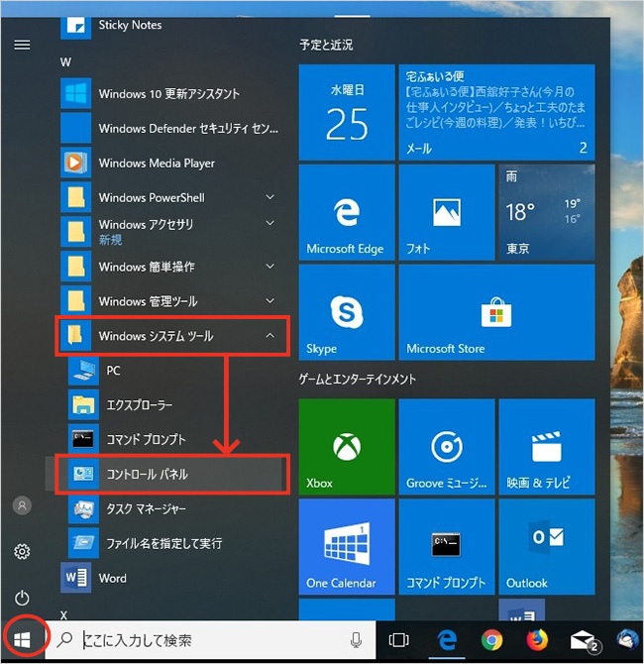Click the Windows Start button

(x=22, y=640)
